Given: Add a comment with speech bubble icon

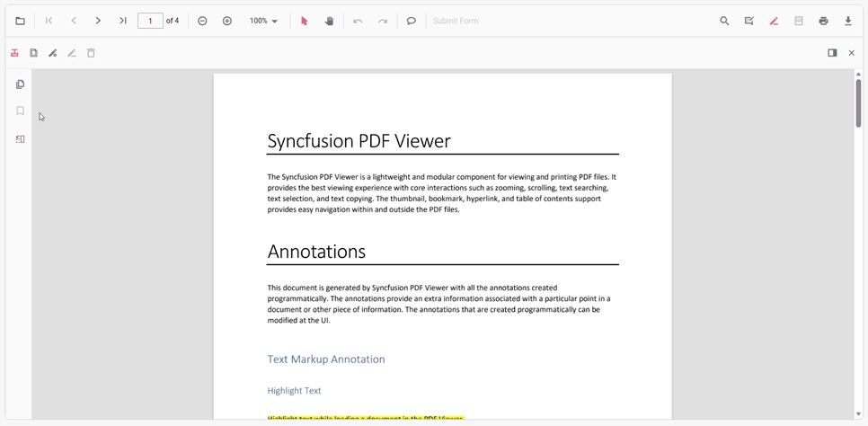Looking at the screenshot, I should pyautogui.click(x=412, y=21).
